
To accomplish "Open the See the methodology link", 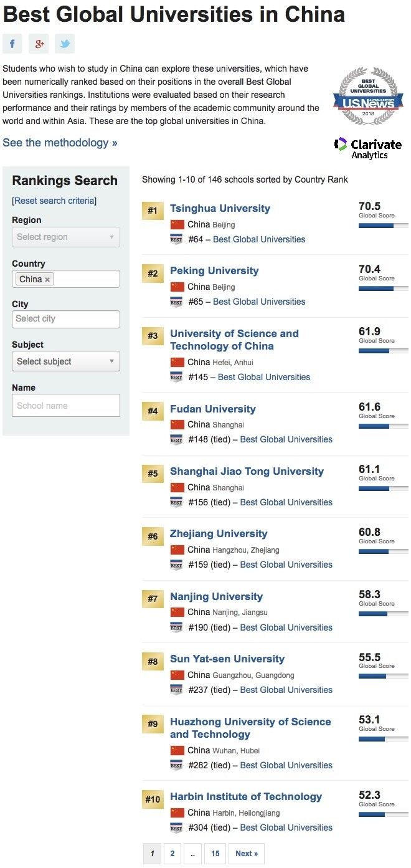I will [60, 143].
